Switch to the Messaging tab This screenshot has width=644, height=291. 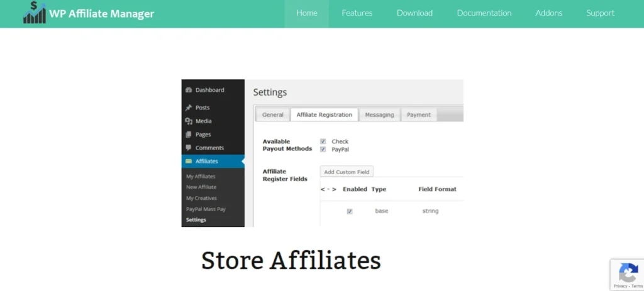point(380,115)
